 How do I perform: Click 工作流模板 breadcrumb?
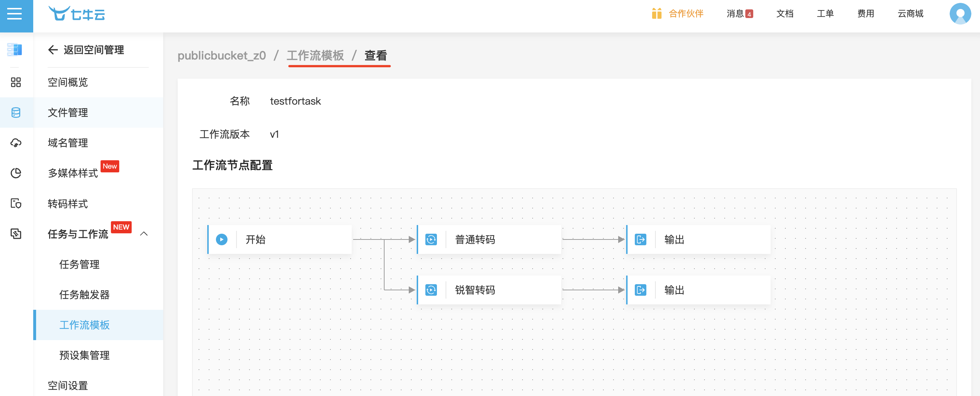[315, 56]
